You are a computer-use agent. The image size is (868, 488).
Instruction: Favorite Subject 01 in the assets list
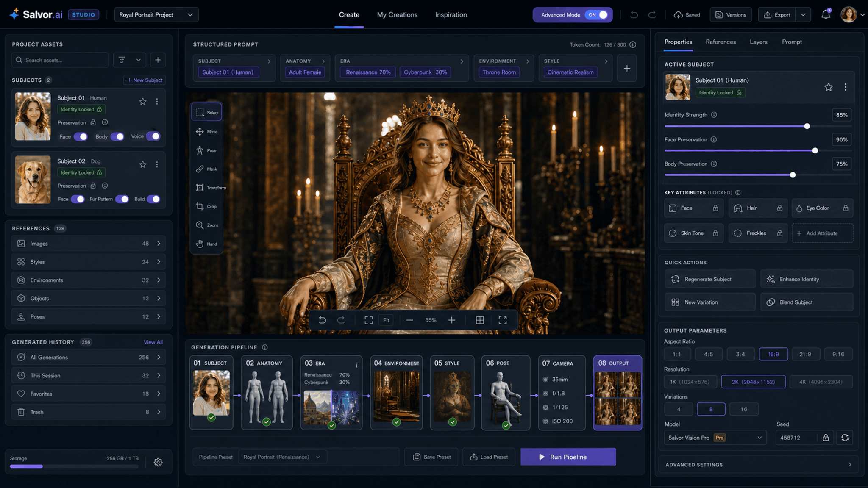pyautogui.click(x=143, y=102)
